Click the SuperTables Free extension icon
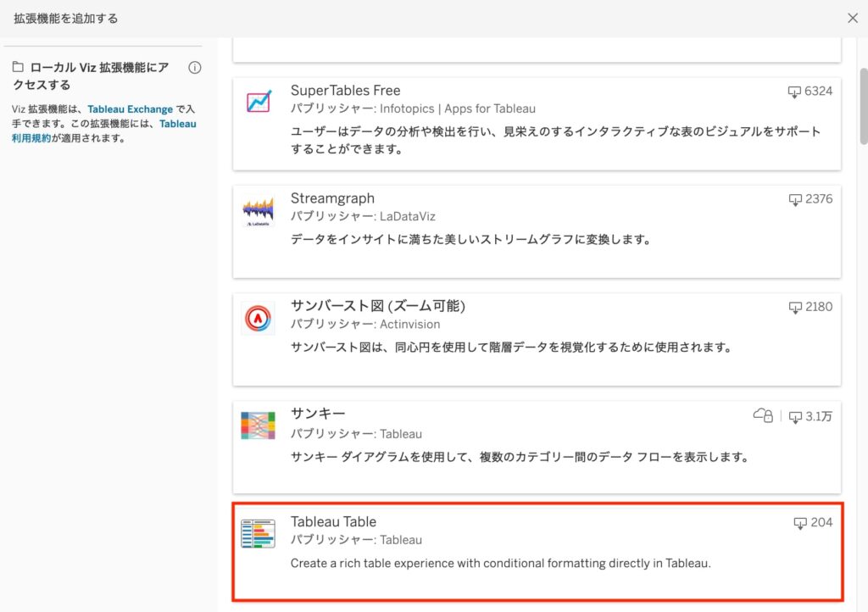The height and width of the screenshot is (612, 868). (x=258, y=103)
